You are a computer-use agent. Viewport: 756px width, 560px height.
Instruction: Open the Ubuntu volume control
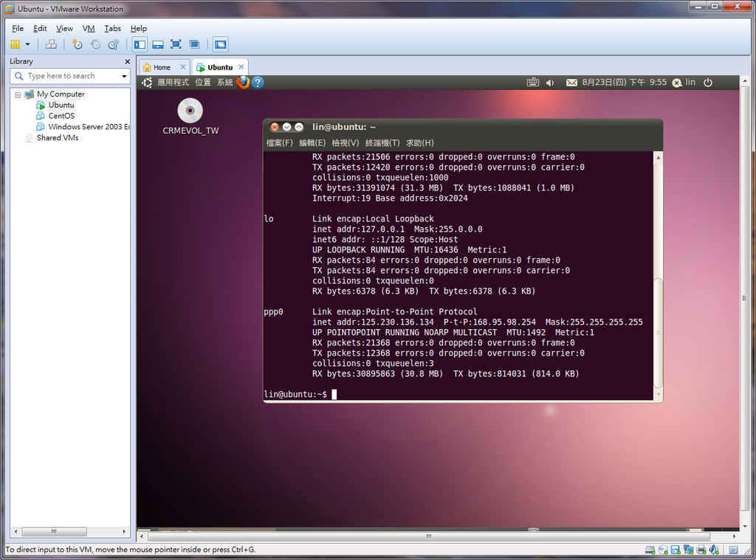click(550, 83)
